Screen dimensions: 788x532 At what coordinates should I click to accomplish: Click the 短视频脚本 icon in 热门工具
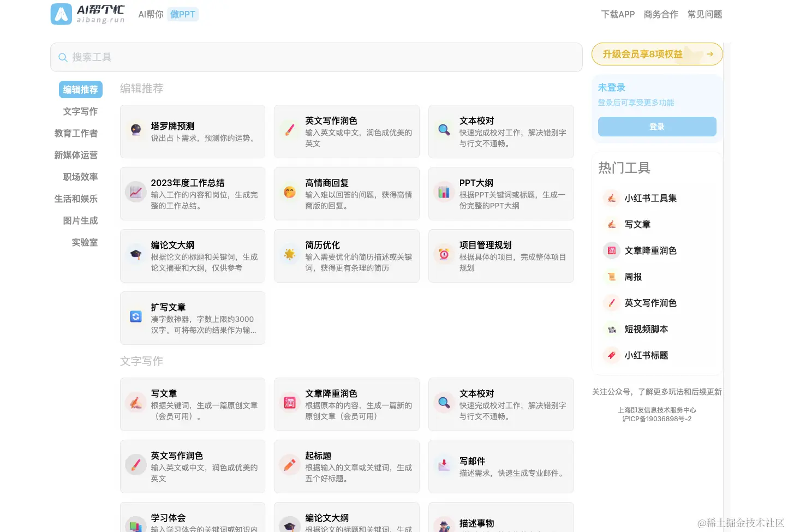click(x=612, y=329)
